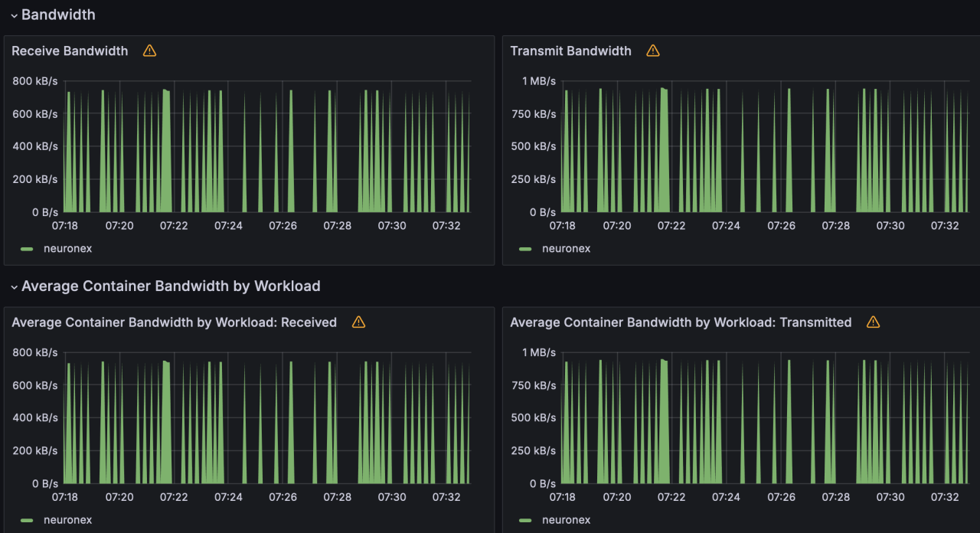The image size is (980, 533).
Task: Click neuronex label in Workload: Transmitted legend
Action: (566, 520)
